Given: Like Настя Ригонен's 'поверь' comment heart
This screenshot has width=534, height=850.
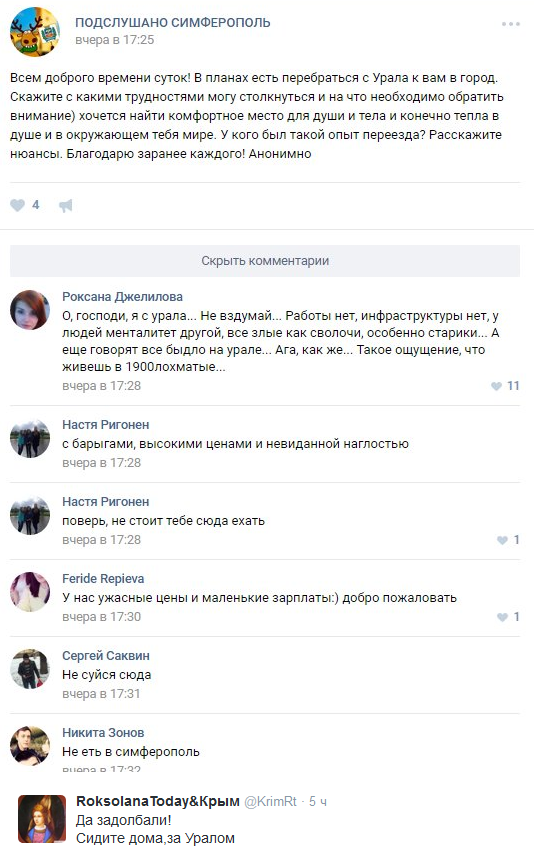Looking at the screenshot, I should pyautogui.click(x=502, y=540).
